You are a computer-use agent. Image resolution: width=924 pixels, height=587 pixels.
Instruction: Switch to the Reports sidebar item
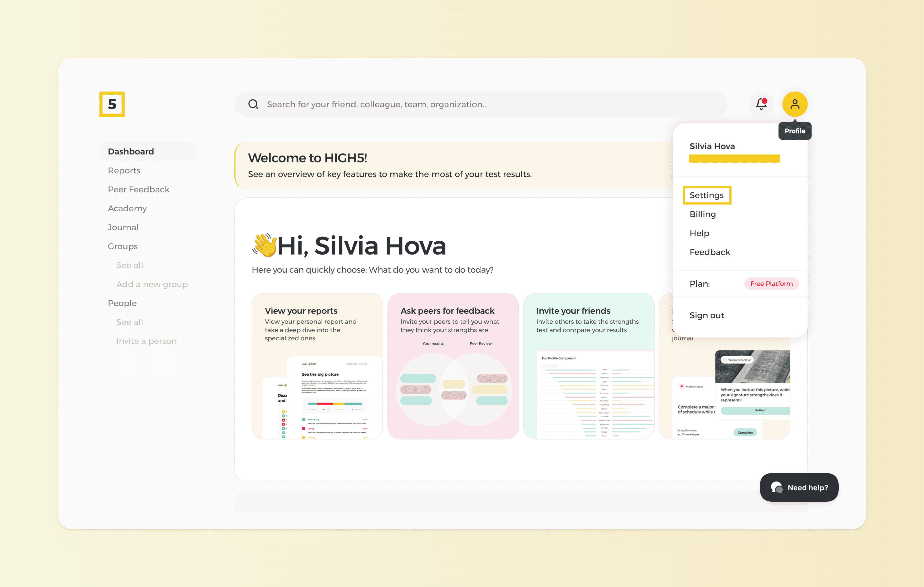(124, 170)
